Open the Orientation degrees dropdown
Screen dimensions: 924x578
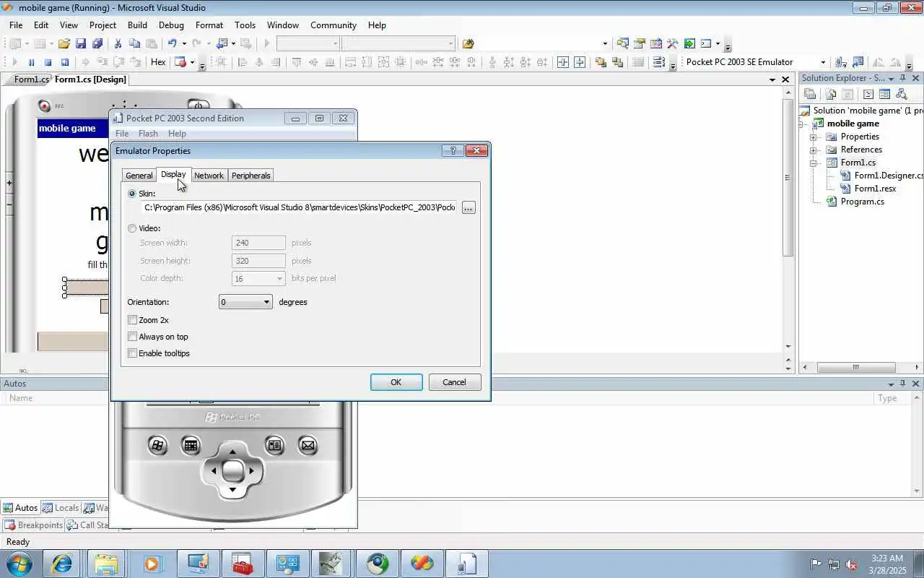pos(245,302)
